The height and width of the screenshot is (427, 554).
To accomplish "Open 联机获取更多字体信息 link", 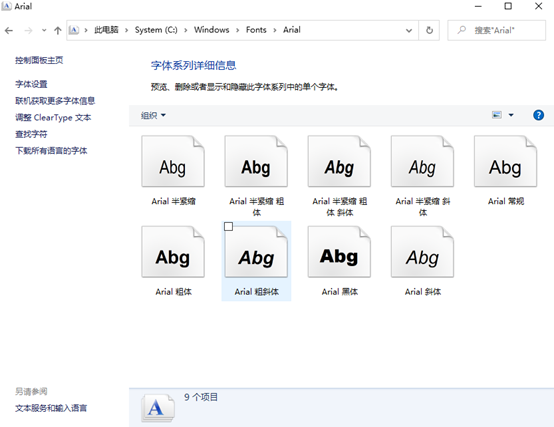I will [55, 101].
